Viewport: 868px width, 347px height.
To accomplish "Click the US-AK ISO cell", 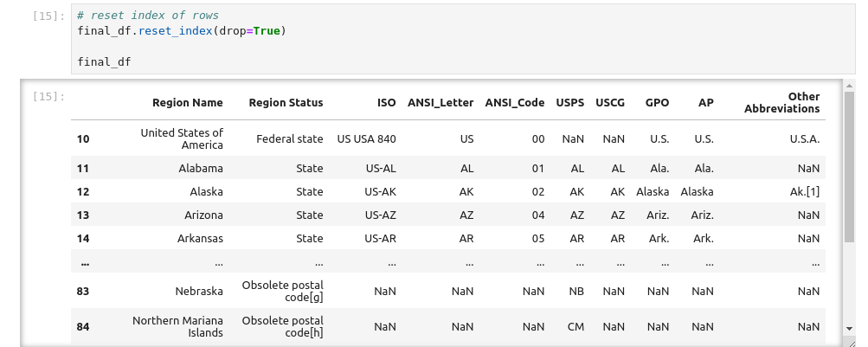I will point(381,192).
